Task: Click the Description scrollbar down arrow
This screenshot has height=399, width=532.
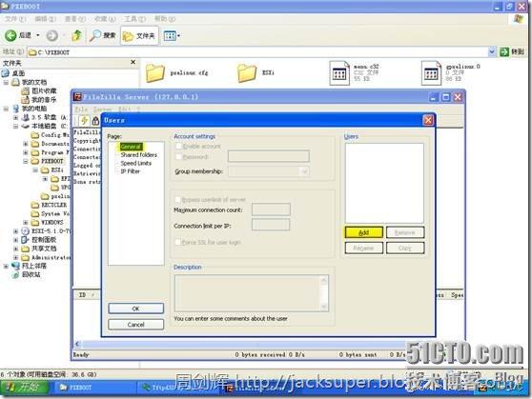Action: (324, 308)
